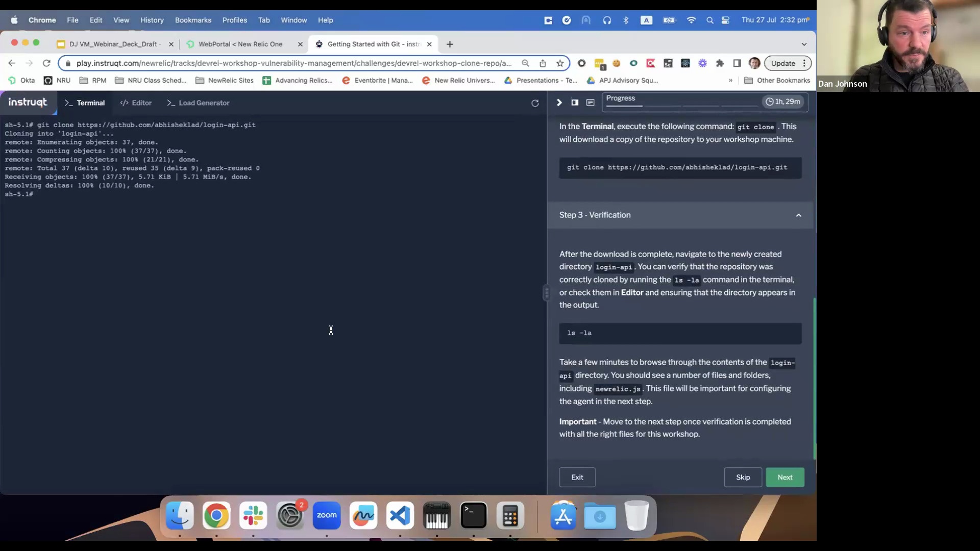Collapse the instructions sidebar chevron arrow

(x=559, y=103)
